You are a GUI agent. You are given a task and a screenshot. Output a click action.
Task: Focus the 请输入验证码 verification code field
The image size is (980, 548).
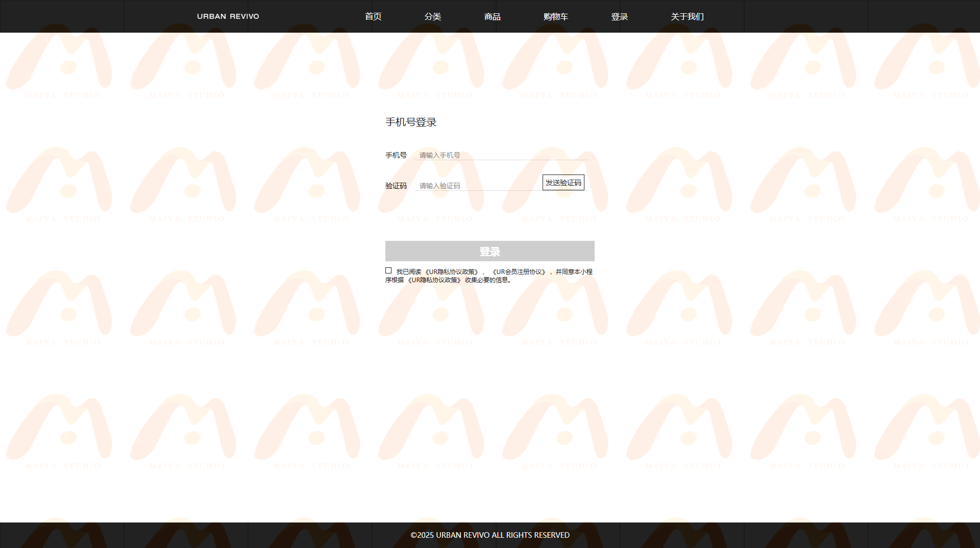click(477, 186)
